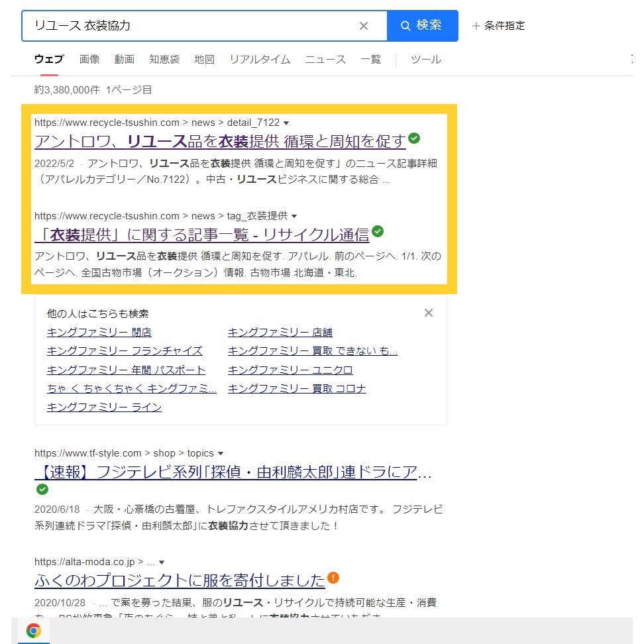Click the 約3,380,000件 result count text
The image size is (644, 644).
[67, 90]
